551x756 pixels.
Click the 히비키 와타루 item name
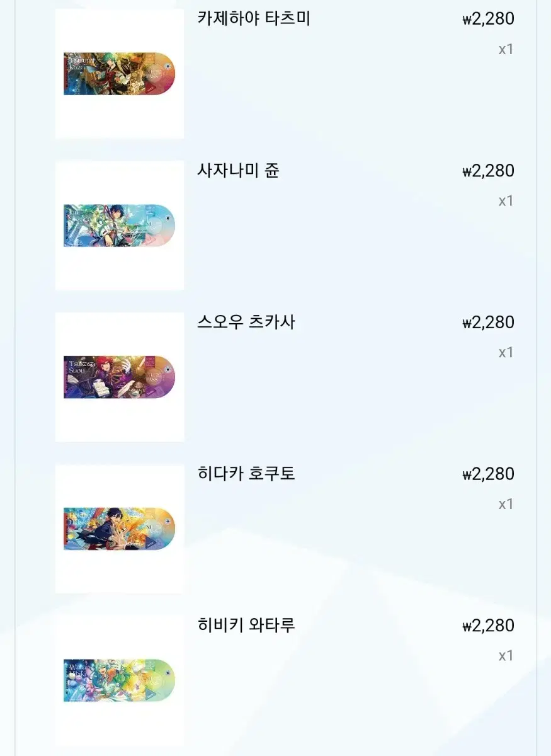click(x=246, y=626)
